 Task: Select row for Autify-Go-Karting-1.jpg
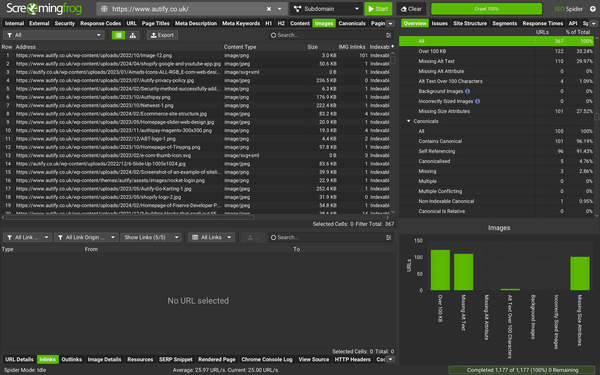coord(197,189)
